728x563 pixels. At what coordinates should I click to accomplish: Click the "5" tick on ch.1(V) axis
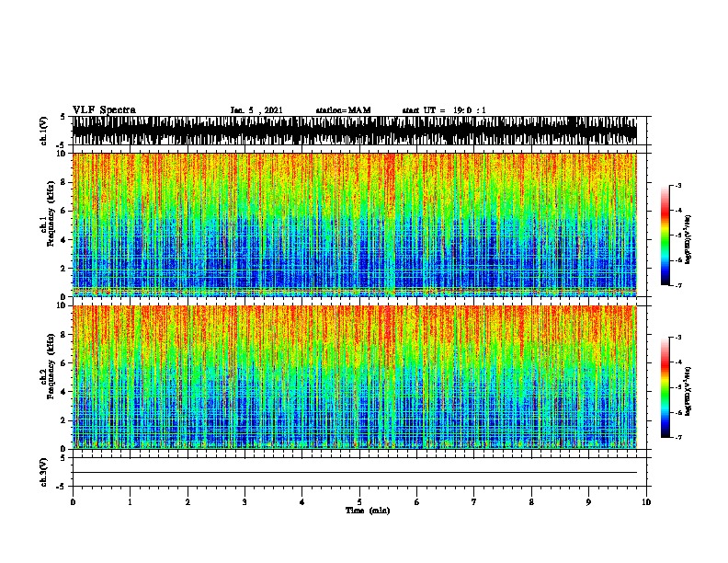[63, 117]
